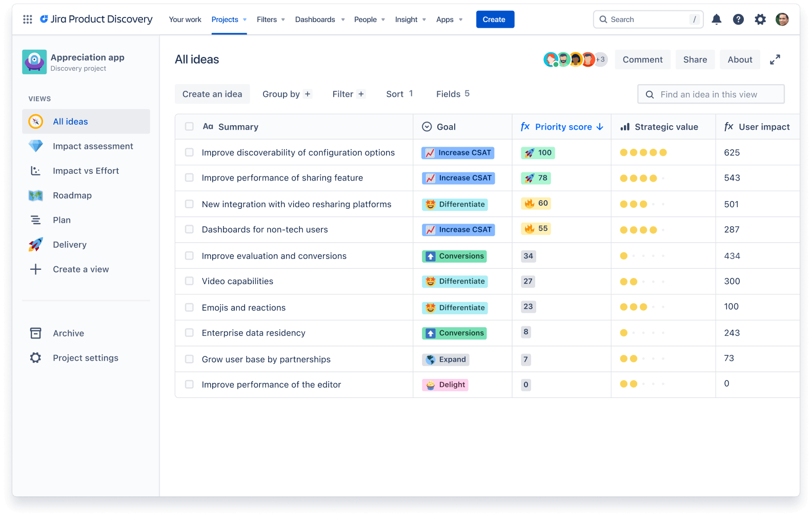812x517 pixels.
Task: Check the select-all checkbox in header
Action: (x=189, y=127)
